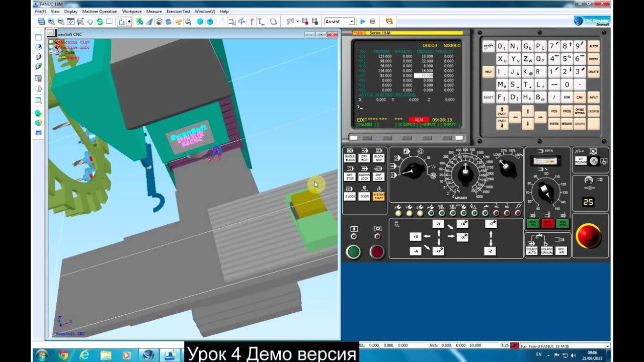Screen dimensions: 644x362
Task: Click the blue play/run triangle icon
Action: [x=363, y=21]
